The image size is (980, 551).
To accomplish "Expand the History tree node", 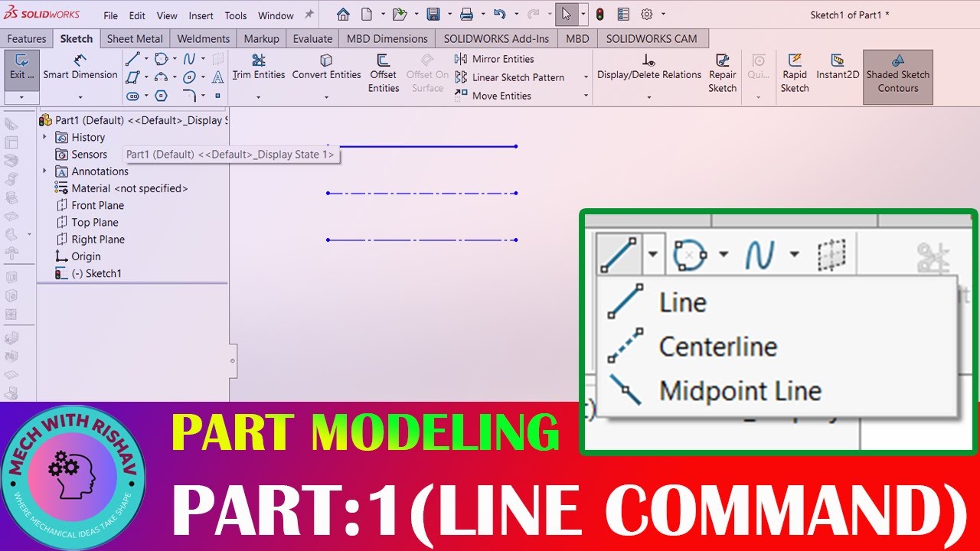I will coord(44,137).
